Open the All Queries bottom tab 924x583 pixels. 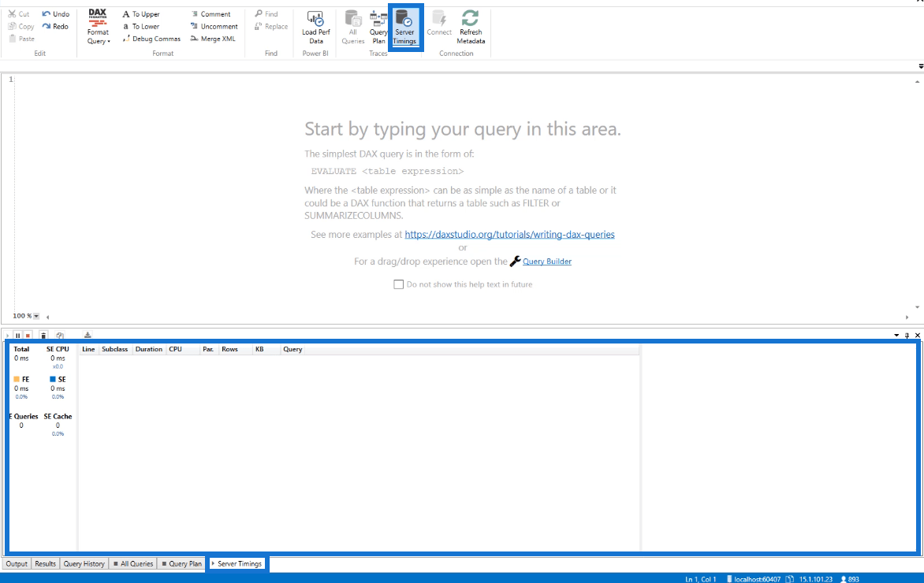click(x=133, y=563)
